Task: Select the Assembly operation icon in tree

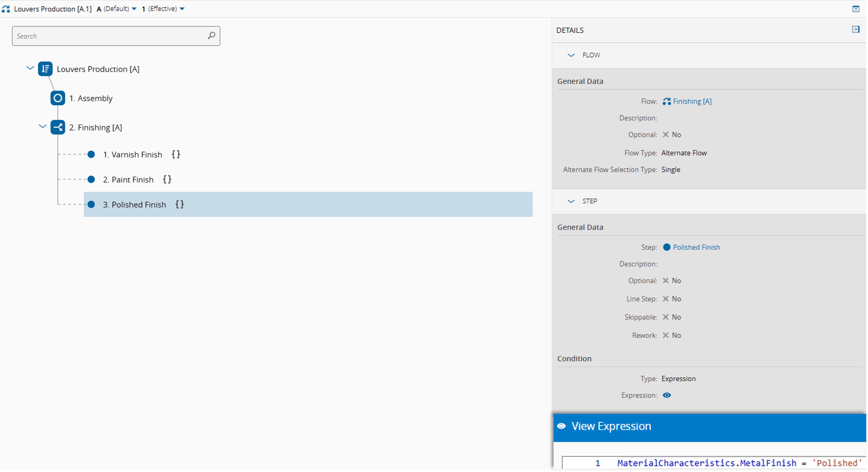Action: point(57,98)
